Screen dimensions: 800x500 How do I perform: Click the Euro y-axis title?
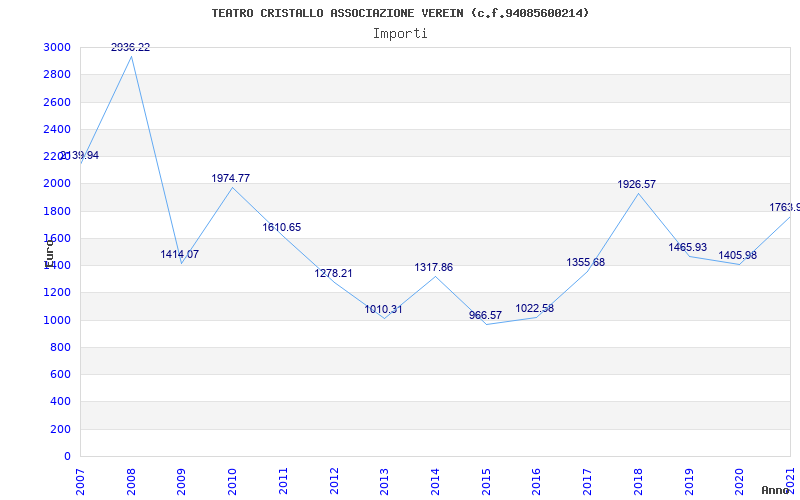(x=49, y=253)
